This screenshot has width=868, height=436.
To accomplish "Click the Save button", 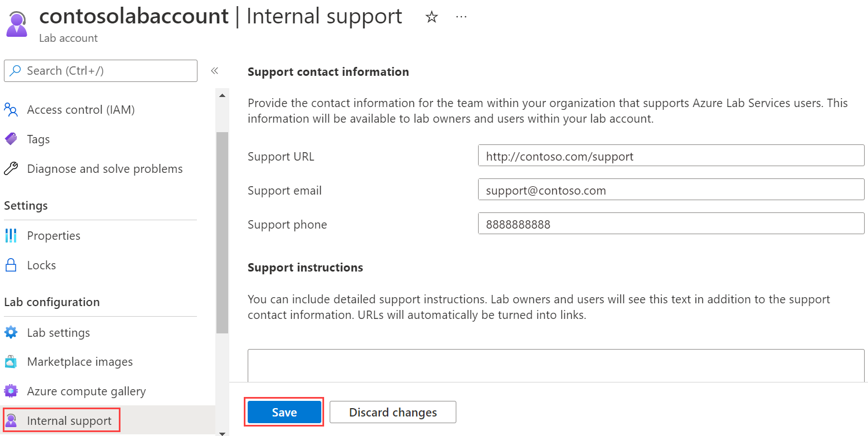I will click(284, 412).
